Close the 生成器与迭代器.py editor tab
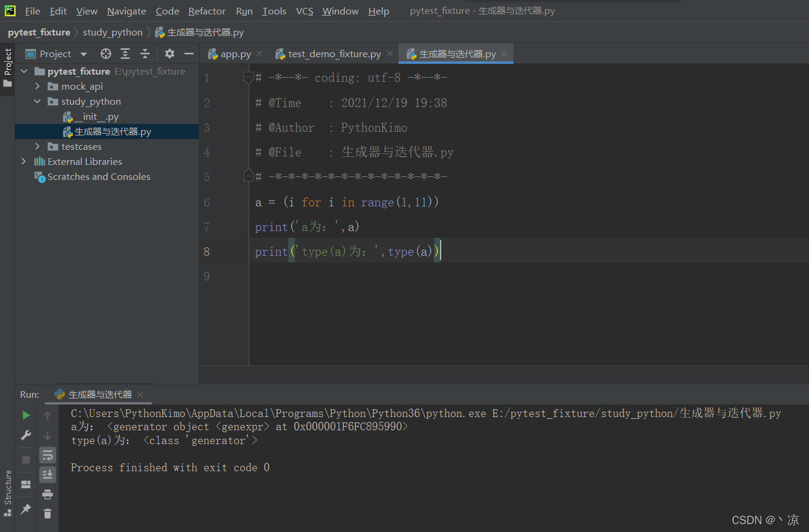The image size is (809, 532). (x=504, y=54)
